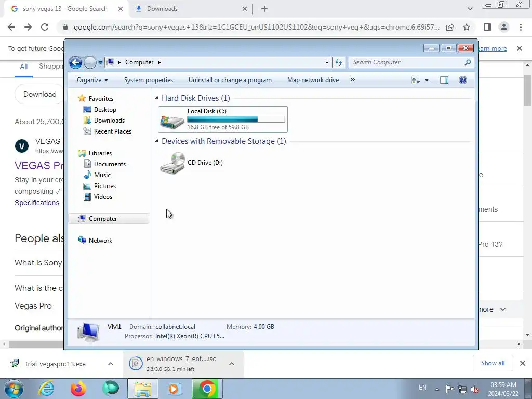
Task: Click the root arrow before Computer in breadcrumb
Action: (x=119, y=62)
